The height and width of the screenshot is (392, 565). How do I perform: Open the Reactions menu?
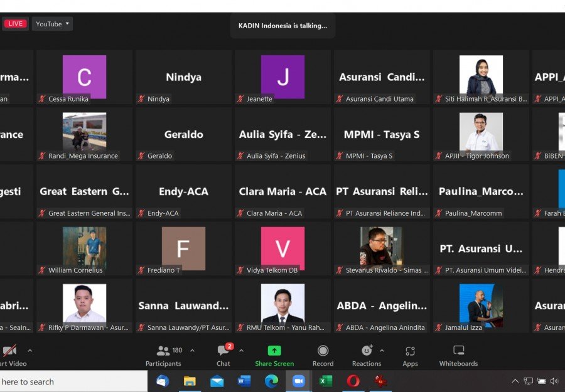click(367, 356)
